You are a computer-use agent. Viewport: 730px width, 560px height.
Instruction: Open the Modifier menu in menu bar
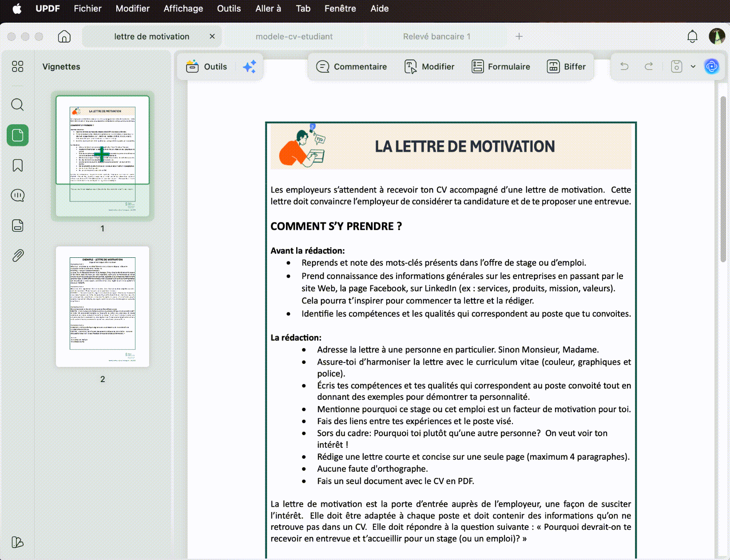pos(132,8)
